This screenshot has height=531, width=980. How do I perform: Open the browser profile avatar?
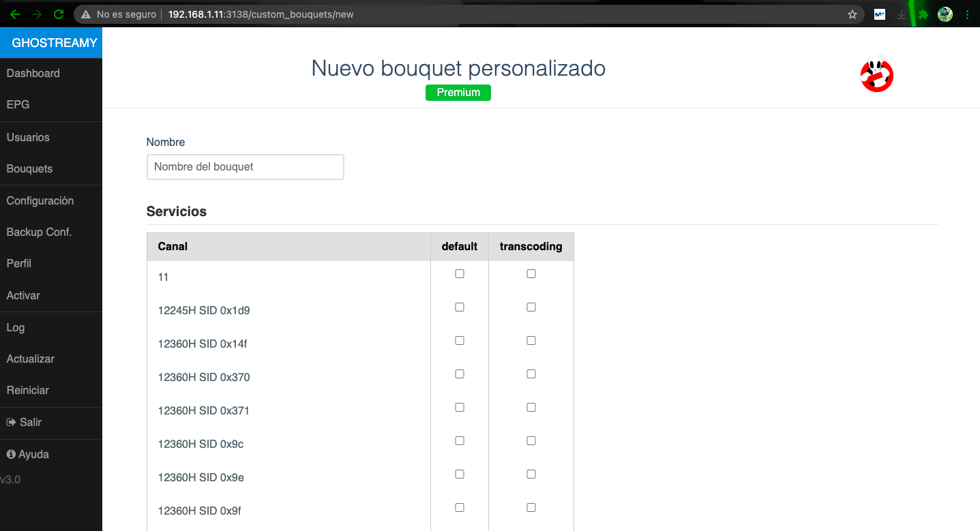[x=945, y=14]
